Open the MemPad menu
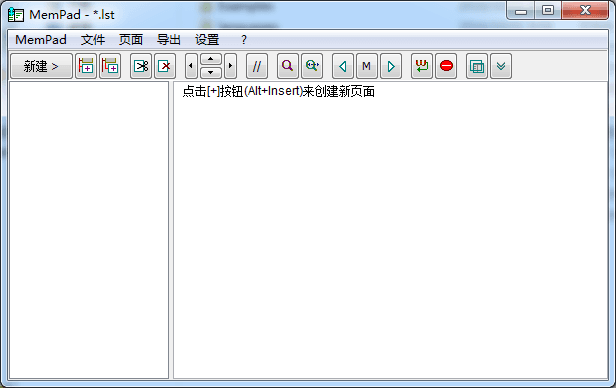The width and height of the screenshot is (616, 388). (41, 40)
